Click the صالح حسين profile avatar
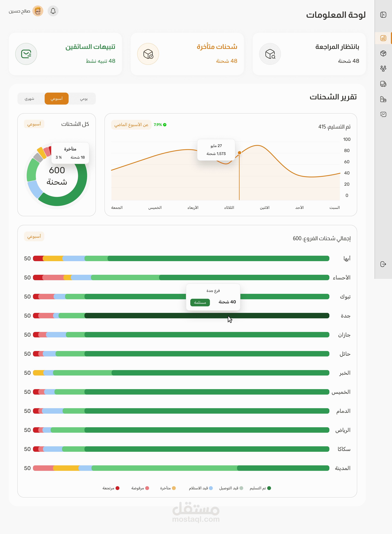 click(x=38, y=11)
